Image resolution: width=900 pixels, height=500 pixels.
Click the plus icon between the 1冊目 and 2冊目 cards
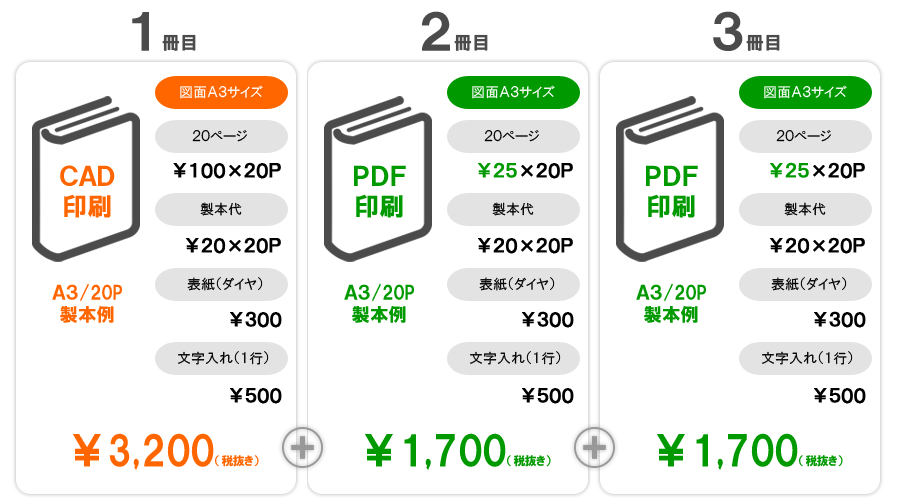tap(302, 448)
